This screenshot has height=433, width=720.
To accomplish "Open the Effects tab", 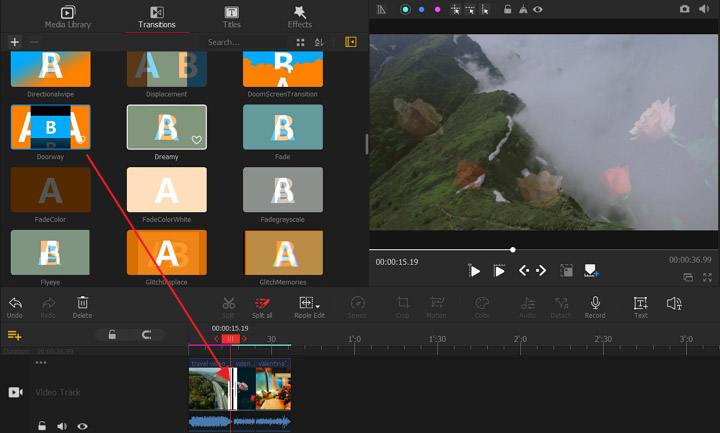I will (x=299, y=17).
